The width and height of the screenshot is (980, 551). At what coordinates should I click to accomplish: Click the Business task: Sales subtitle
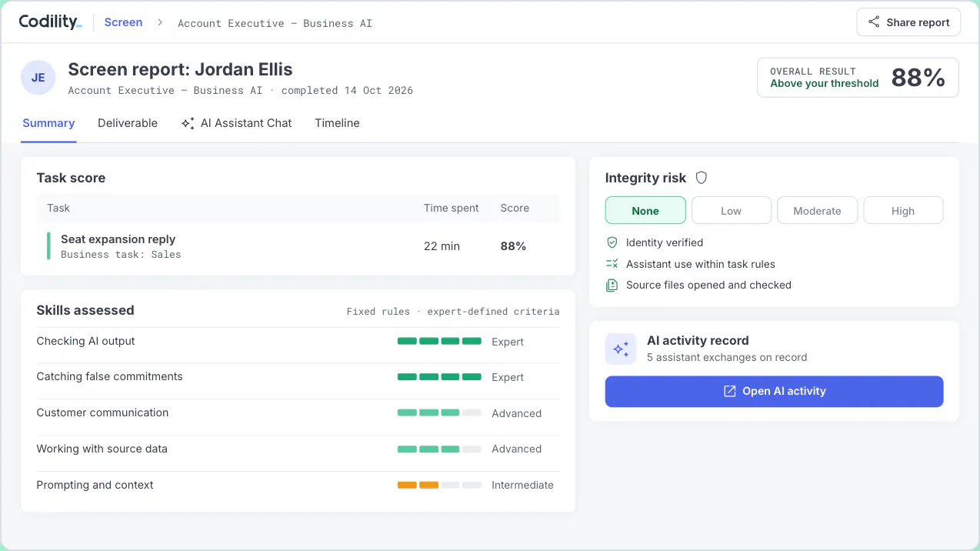point(121,255)
